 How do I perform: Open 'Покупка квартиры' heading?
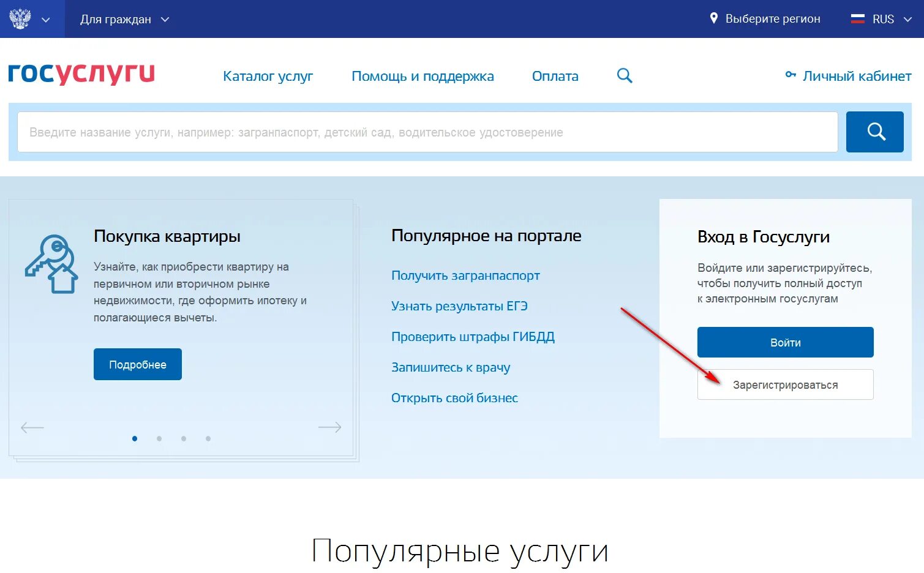[x=167, y=236]
